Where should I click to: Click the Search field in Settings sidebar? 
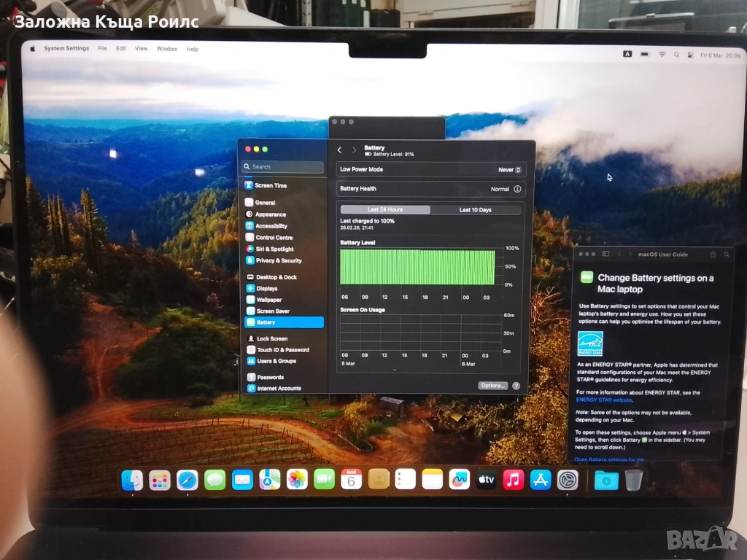(283, 167)
